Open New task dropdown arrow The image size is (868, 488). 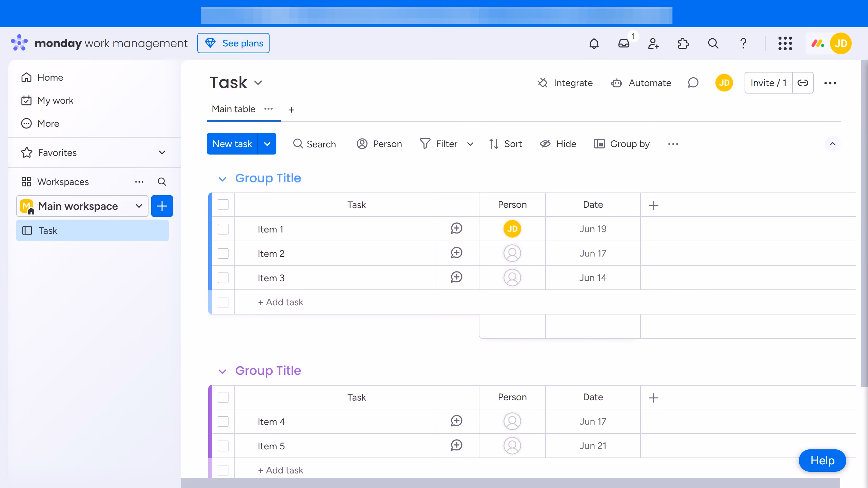[x=267, y=144]
